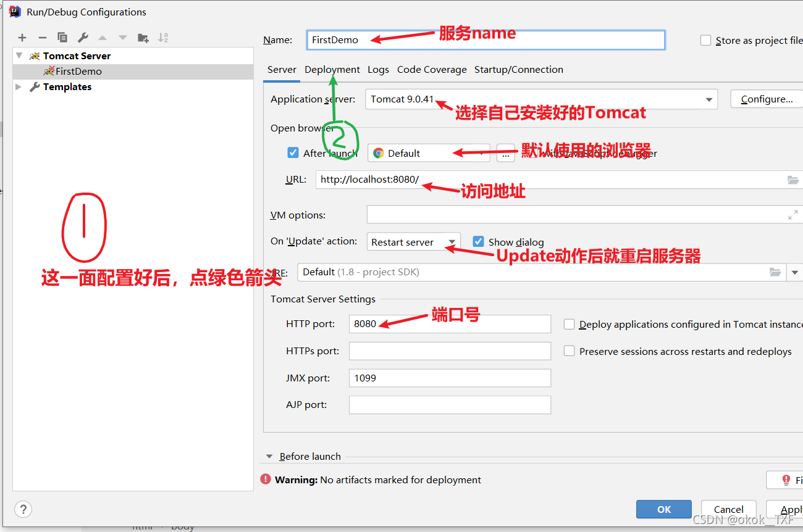
Task: Collapse the Tomcat Server tree node
Action: (x=19, y=56)
